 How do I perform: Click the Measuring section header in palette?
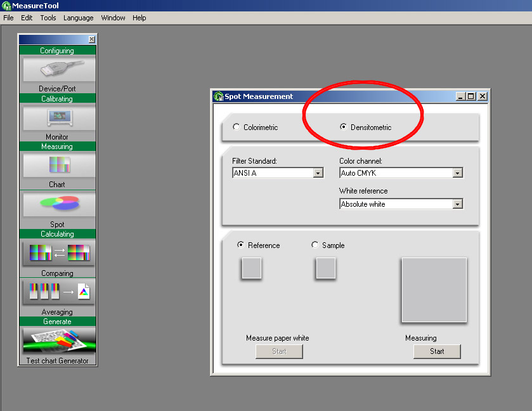tap(58, 147)
